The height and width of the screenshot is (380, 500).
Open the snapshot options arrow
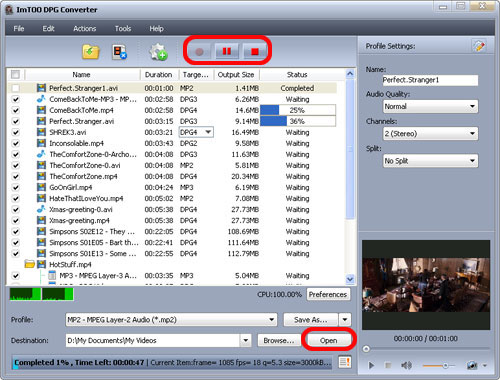(485, 366)
